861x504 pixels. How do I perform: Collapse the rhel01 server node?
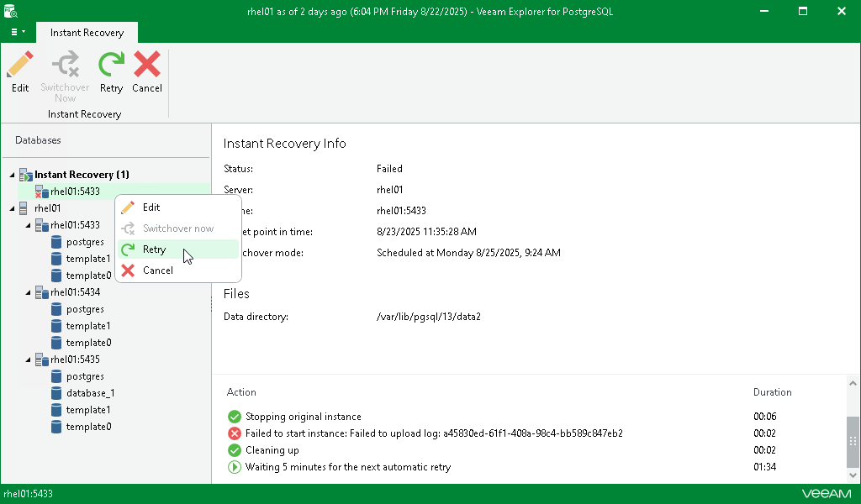12,208
